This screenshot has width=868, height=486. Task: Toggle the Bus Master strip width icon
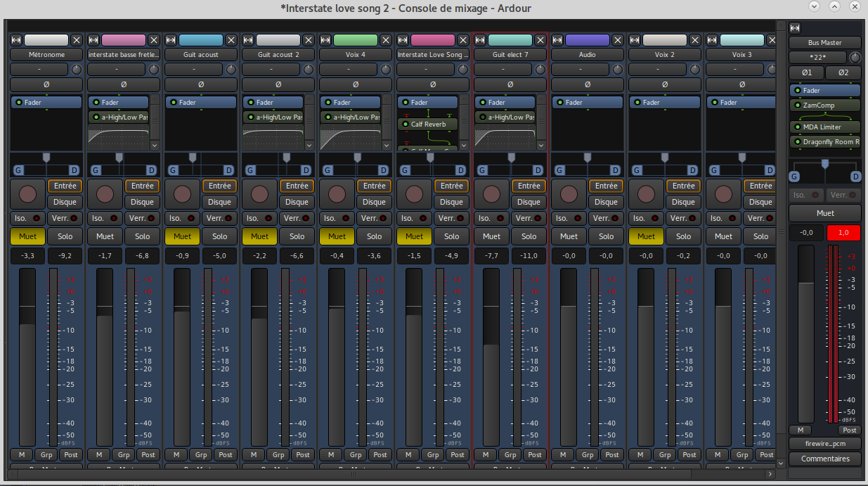click(795, 28)
